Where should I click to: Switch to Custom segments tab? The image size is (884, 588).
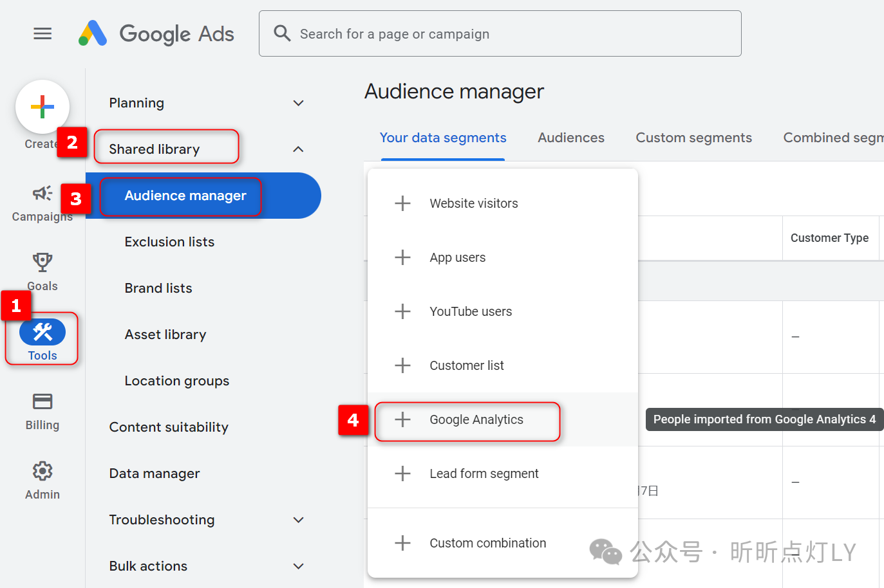tap(694, 138)
